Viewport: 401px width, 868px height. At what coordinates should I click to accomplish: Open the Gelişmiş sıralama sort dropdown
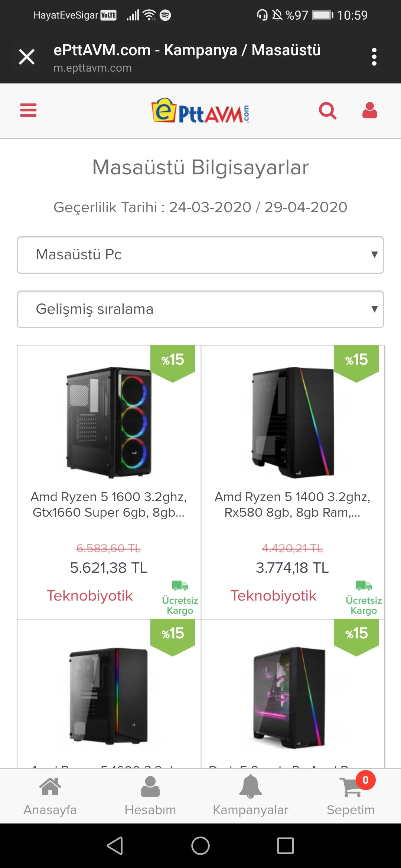click(x=200, y=309)
